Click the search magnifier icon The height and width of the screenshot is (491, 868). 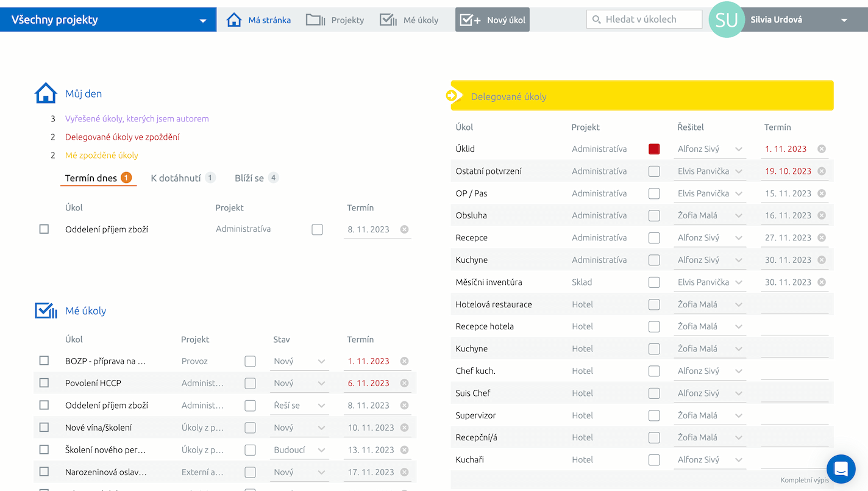[x=597, y=20]
